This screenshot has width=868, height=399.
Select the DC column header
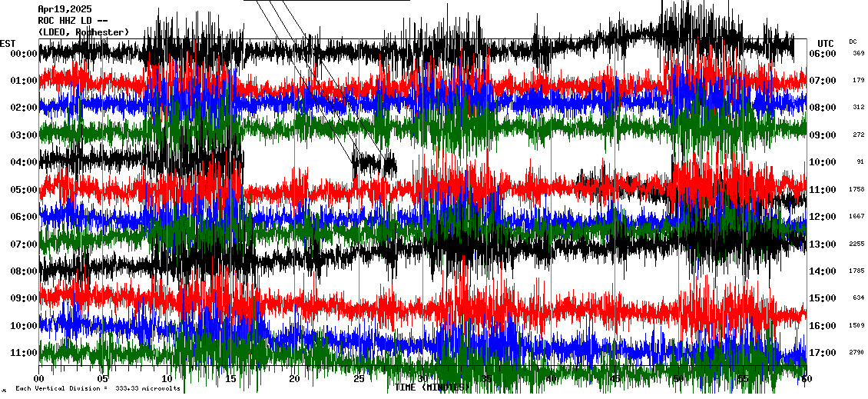point(853,42)
